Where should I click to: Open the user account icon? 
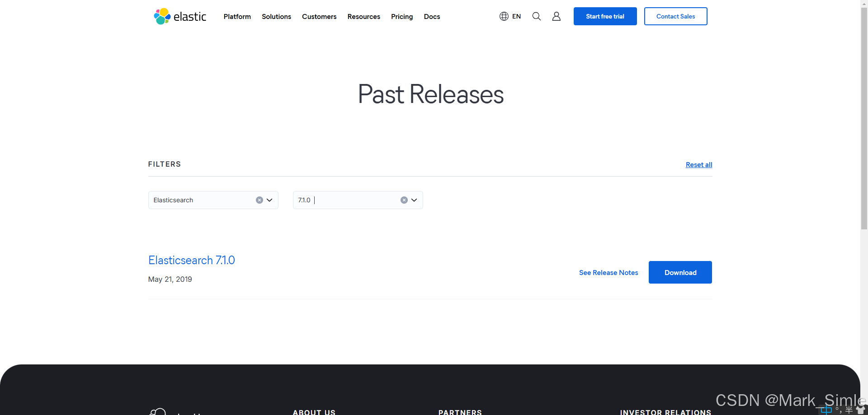[557, 16]
